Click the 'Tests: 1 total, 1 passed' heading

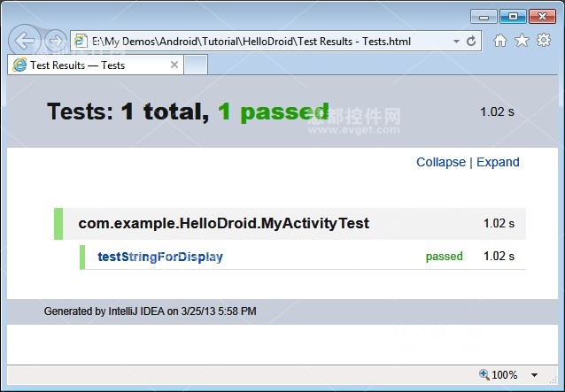click(x=188, y=111)
